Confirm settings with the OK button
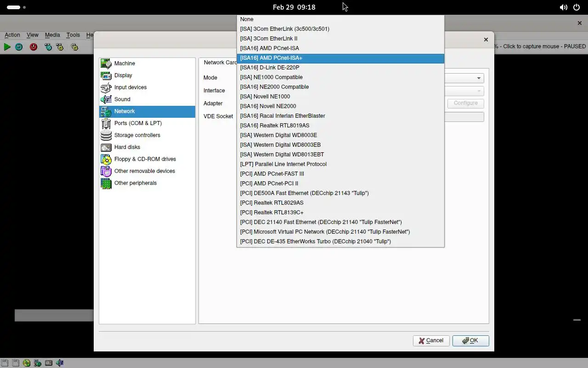588x368 pixels. [x=470, y=340]
